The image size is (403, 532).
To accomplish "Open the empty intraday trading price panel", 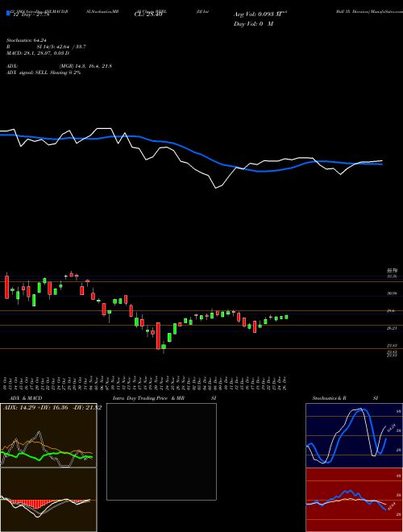I will click(x=161, y=451).
